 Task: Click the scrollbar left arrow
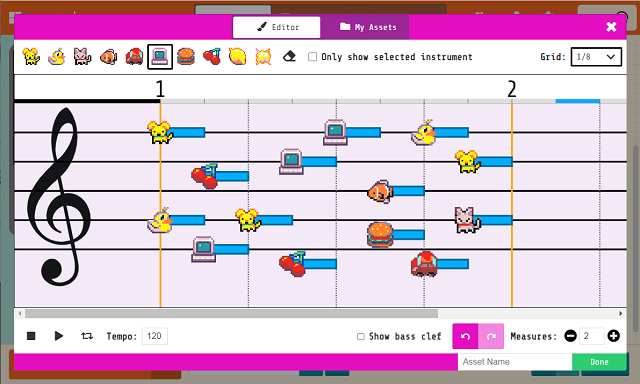tap(20, 313)
